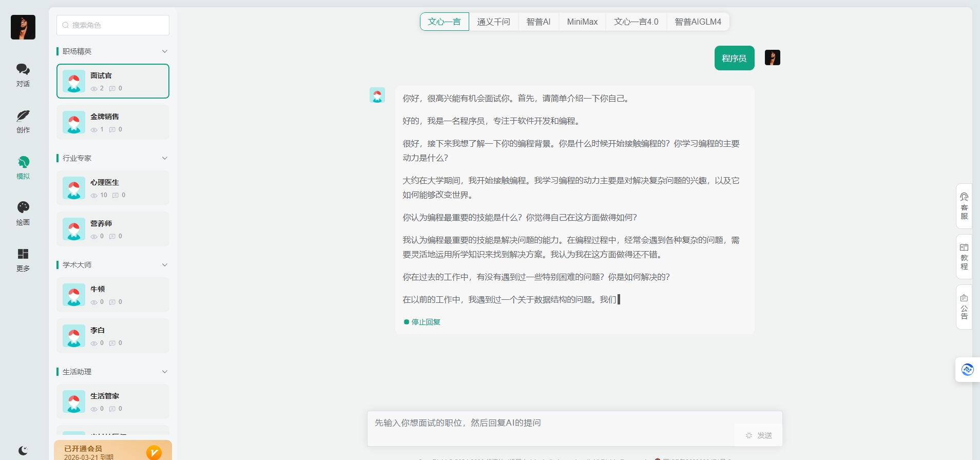Viewport: 980px width, 460px height.
Task: Switch to 文心一言4.0 model tab
Action: pyautogui.click(x=636, y=22)
